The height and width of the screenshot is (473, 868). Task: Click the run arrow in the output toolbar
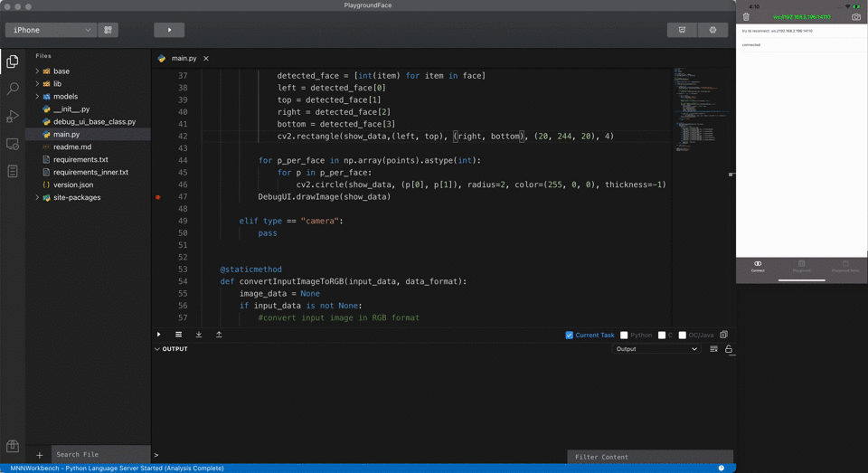tap(159, 335)
